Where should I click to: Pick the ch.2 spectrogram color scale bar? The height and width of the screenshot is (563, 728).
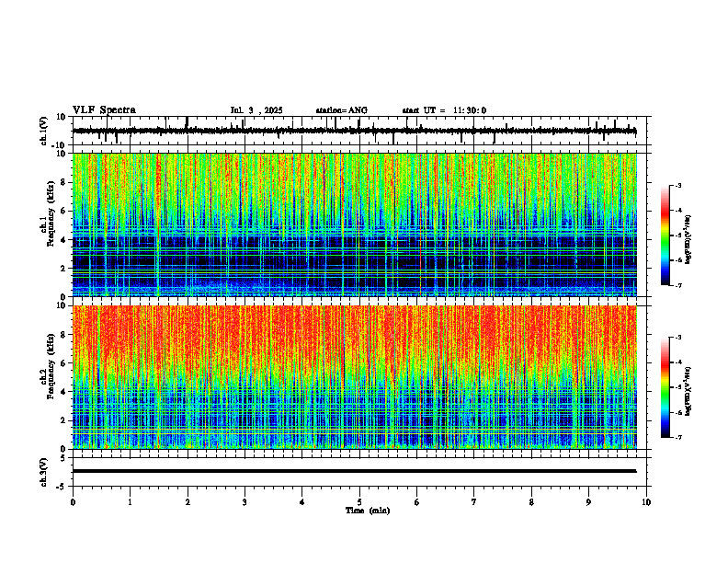click(665, 387)
